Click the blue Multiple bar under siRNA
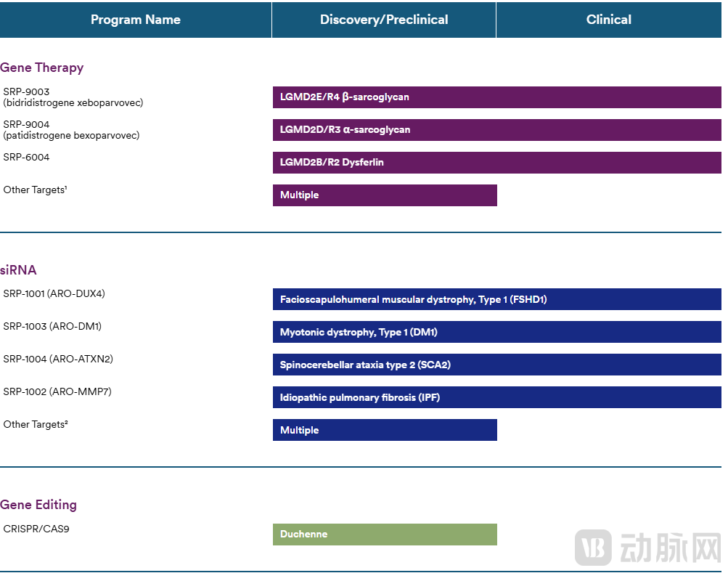Screen dimensions: 728x573 tap(385, 430)
